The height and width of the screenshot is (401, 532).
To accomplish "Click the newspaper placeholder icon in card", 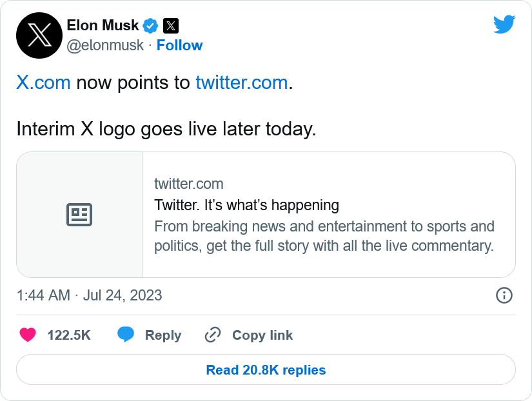I will coord(79,215).
